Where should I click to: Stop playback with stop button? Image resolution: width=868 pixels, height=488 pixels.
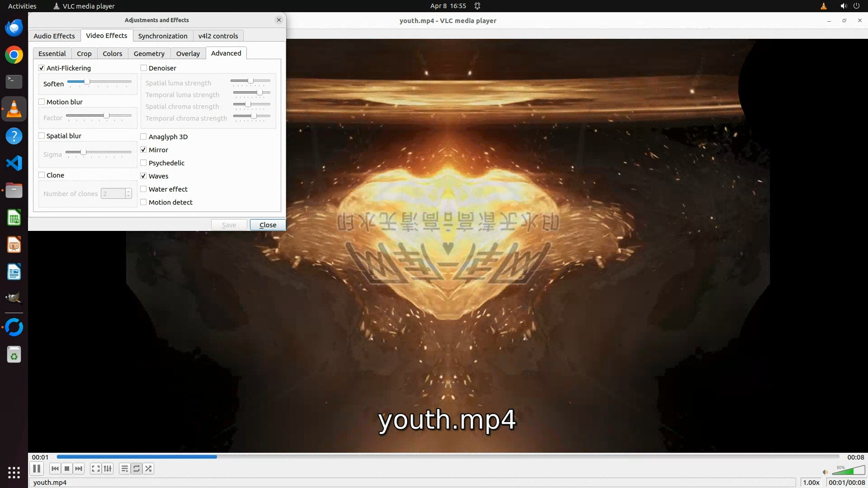[67, 469]
